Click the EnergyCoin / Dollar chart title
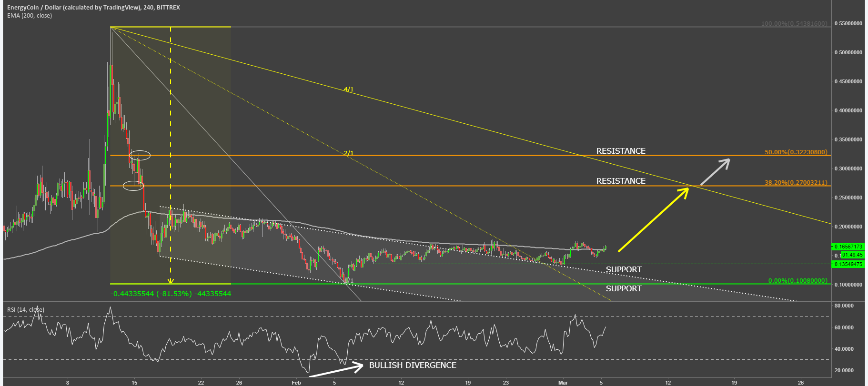Viewport: 868px width, 386px height. pyautogui.click(x=93, y=7)
